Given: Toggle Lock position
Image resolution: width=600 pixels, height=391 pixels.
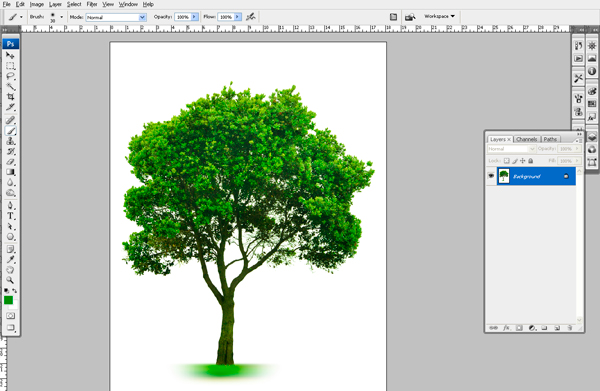Looking at the screenshot, I should 523,161.
